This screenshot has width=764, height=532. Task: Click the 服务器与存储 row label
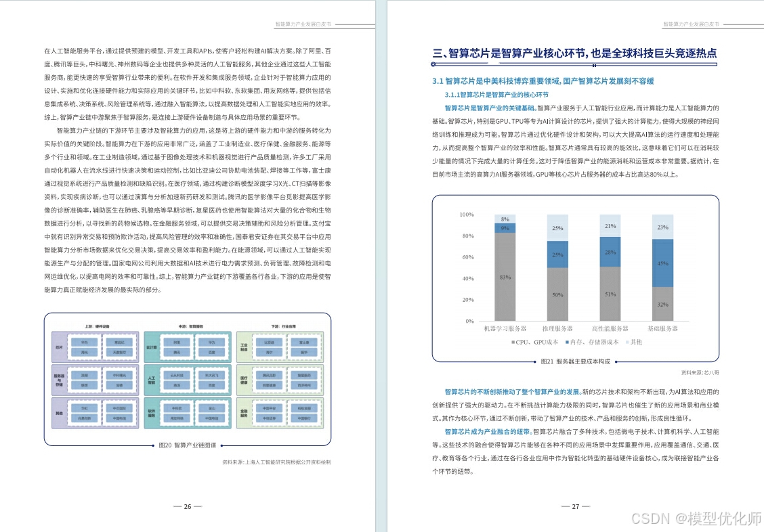[59, 380]
